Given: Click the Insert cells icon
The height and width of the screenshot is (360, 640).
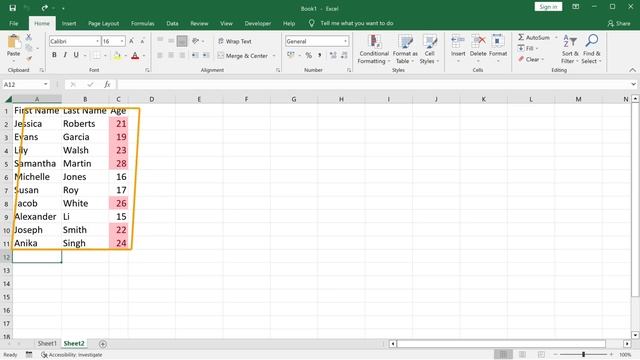Looking at the screenshot, I should pos(458,41).
